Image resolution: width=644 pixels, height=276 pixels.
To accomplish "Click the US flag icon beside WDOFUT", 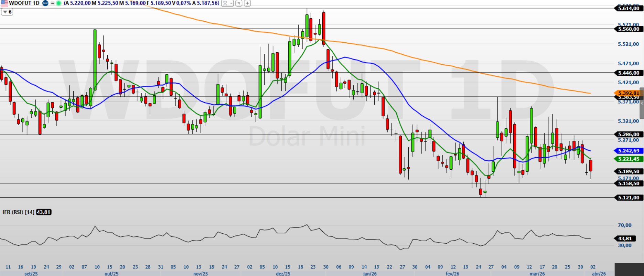I will pos(4,3).
